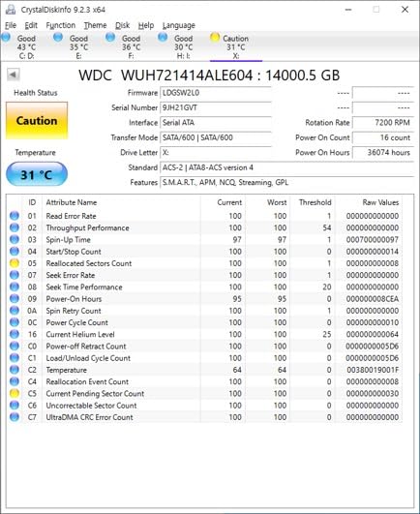Screen dimensions: 420x514
Task: Click raw value 00380019001F of Temperature
Action: [x=373, y=370]
